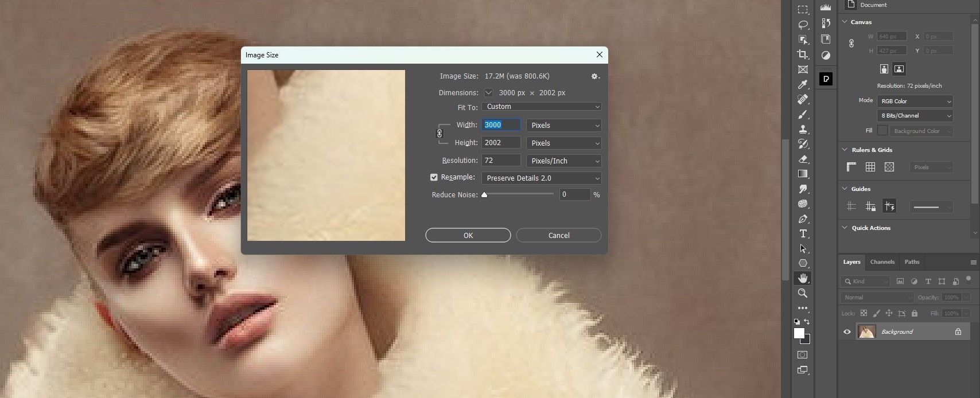Select the Hand tool

[803, 278]
